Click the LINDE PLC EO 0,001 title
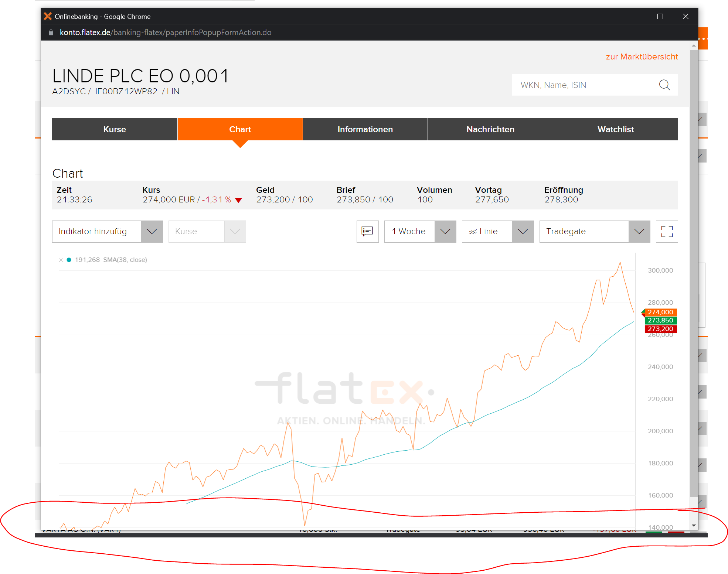The image size is (728, 574). pyautogui.click(x=140, y=76)
